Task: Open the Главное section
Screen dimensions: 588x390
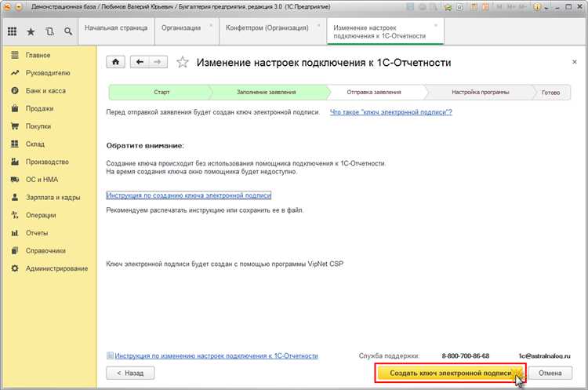Action: (38, 55)
